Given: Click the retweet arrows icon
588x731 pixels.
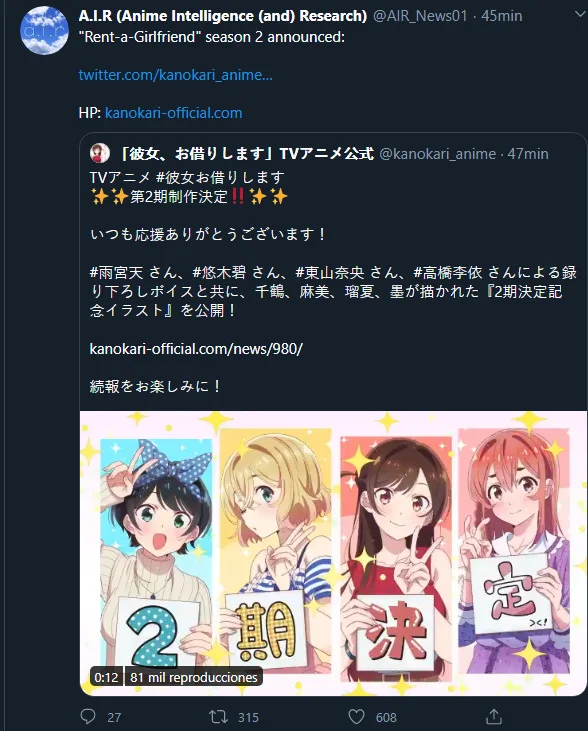Looking at the screenshot, I should [218, 717].
